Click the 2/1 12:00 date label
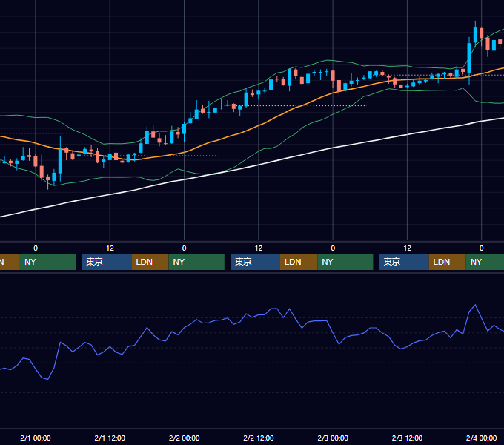This screenshot has height=445, width=504. tap(110, 438)
